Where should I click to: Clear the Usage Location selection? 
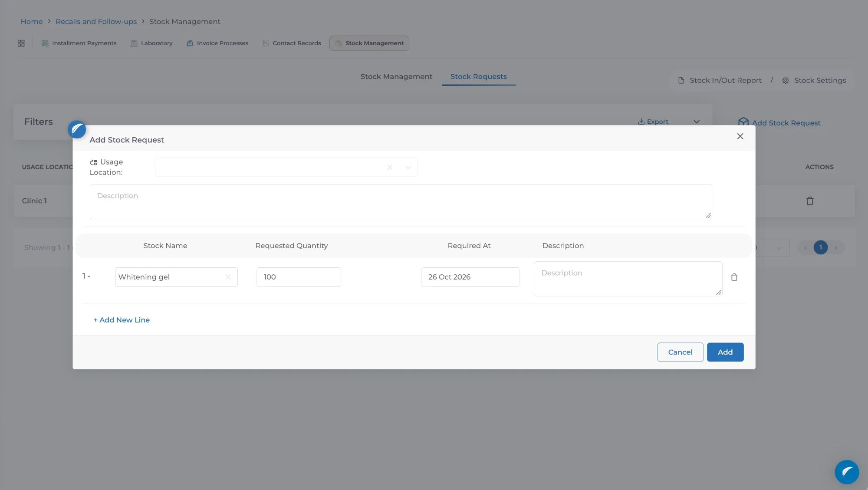pos(390,168)
